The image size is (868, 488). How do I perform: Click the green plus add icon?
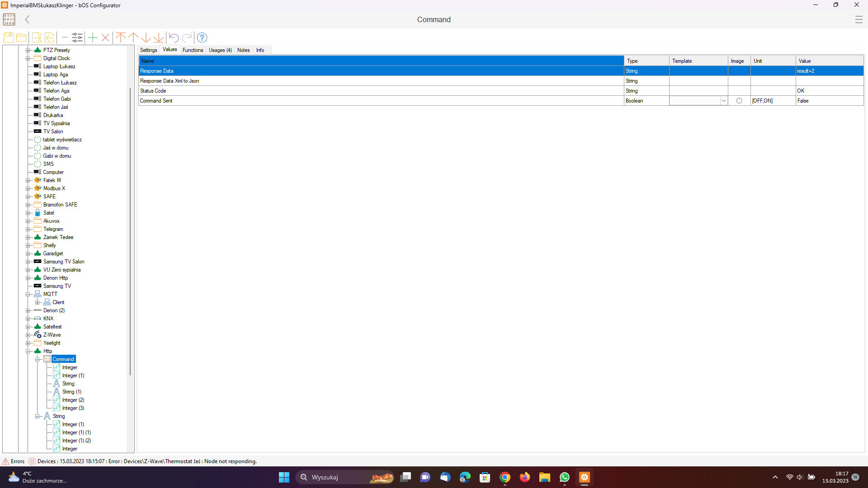point(93,38)
